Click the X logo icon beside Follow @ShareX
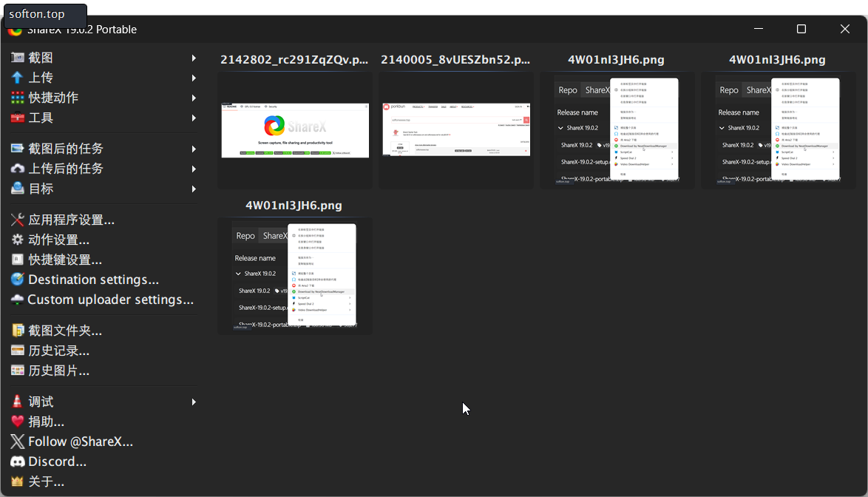The width and height of the screenshot is (868, 497). coord(18,441)
